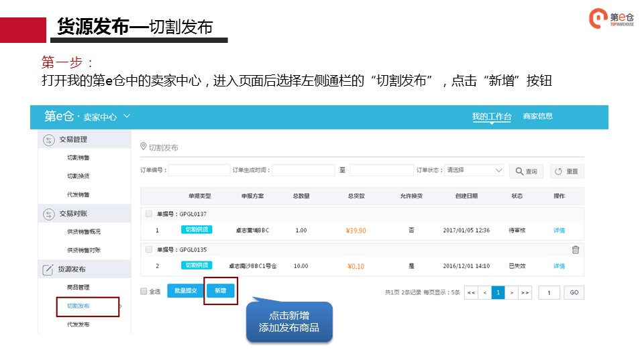Click the trash icon for GPGL0135
The image size is (644, 362).
click(576, 249)
